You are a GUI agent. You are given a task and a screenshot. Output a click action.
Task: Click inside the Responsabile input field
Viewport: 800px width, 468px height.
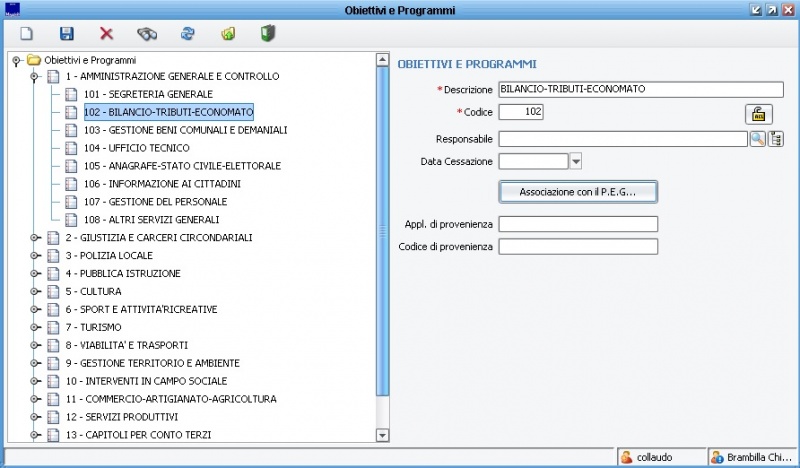coord(623,139)
